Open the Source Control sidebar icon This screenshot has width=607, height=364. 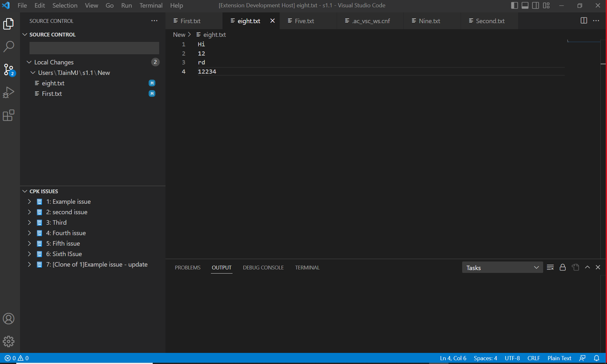(9, 69)
